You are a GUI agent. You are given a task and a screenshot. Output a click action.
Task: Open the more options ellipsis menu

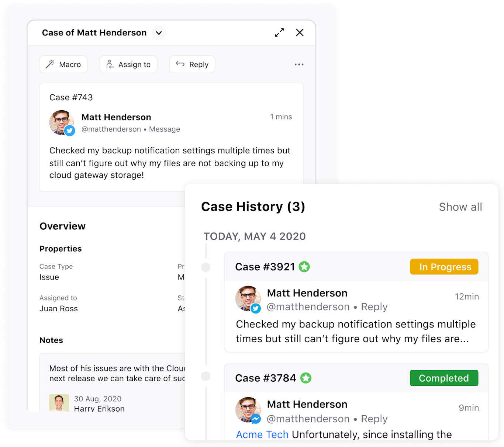[299, 65]
